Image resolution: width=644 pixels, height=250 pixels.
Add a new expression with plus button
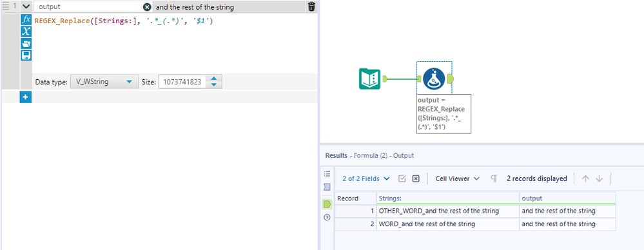[26, 97]
